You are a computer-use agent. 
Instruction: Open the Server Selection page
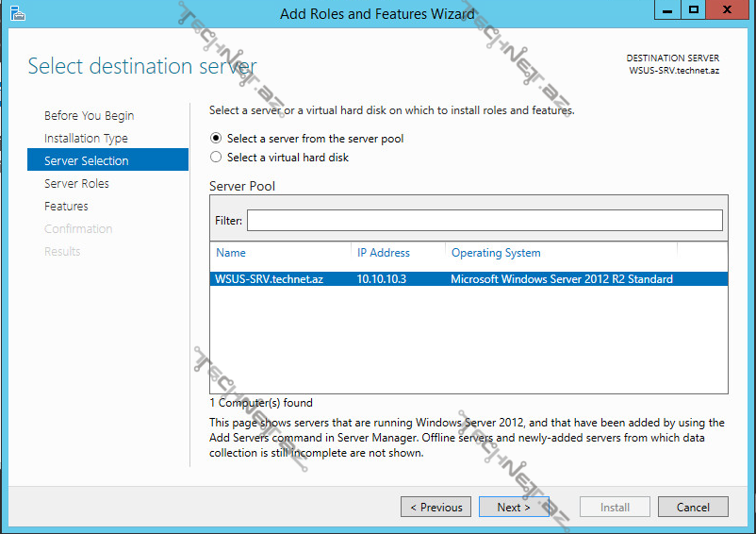87,161
